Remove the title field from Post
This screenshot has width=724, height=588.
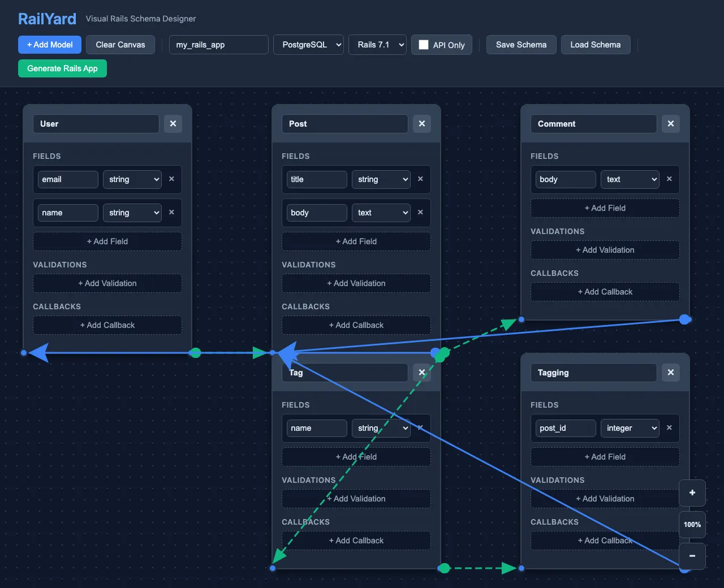tap(420, 179)
